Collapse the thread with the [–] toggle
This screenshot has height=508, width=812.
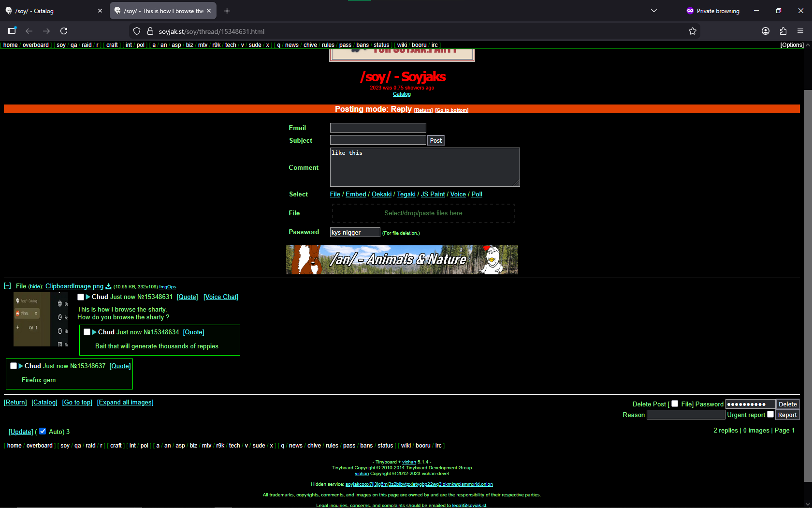tap(7, 286)
